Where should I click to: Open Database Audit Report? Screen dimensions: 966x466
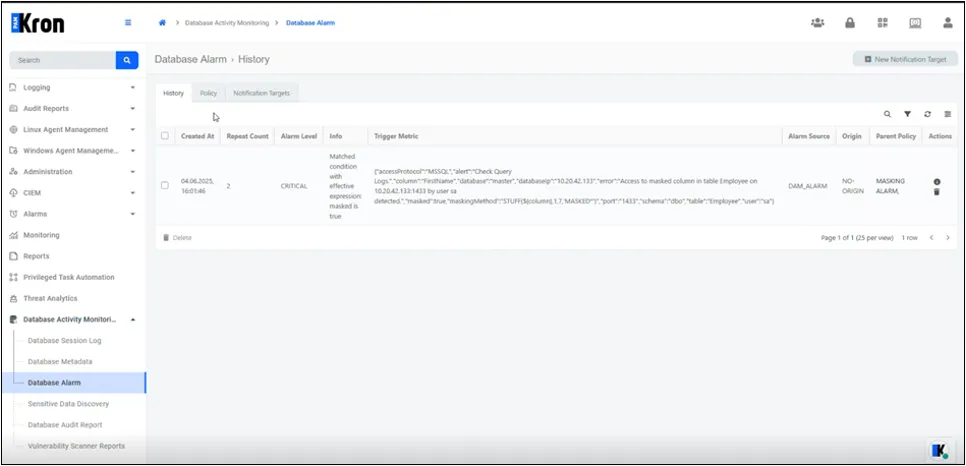click(65, 425)
